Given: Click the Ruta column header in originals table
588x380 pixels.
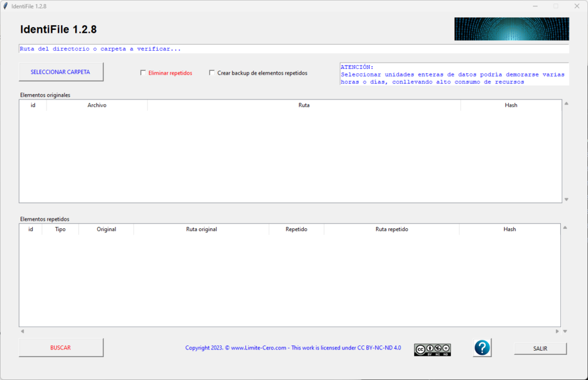Looking at the screenshot, I should coord(304,105).
